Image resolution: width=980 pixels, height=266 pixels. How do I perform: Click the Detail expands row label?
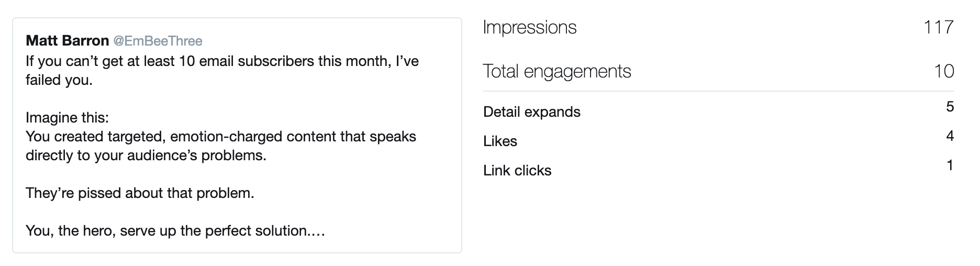pyautogui.click(x=532, y=112)
